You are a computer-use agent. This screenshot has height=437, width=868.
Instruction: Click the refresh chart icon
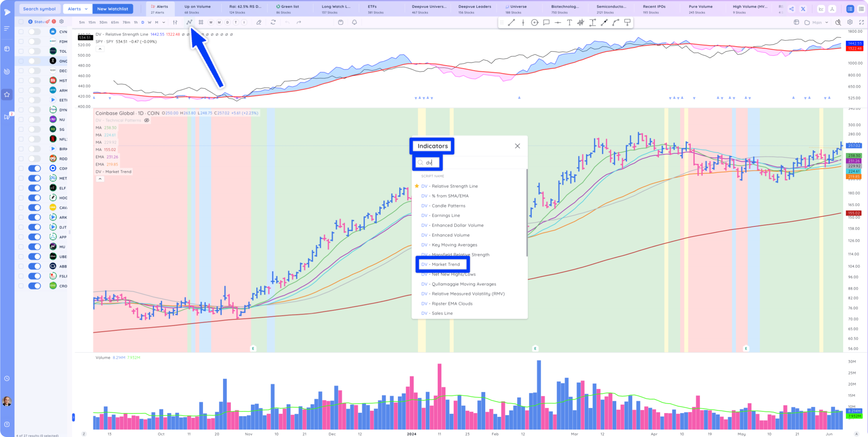[x=273, y=22]
